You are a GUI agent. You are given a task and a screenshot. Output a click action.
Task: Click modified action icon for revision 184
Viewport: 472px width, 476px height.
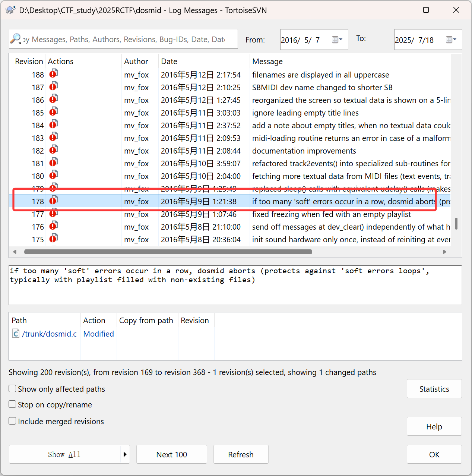click(x=54, y=124)
